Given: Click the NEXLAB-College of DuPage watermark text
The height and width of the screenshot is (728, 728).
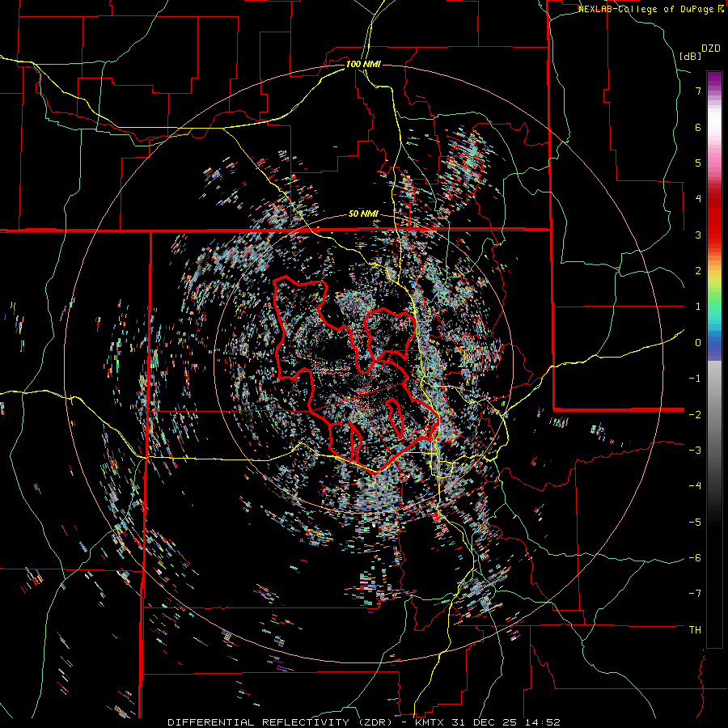Looking at the screenshot, I should 650,9.
